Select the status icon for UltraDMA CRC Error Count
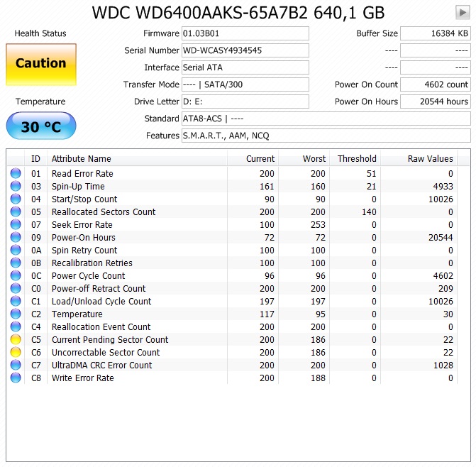Screen dimensions: 476x467 (16, 365)
